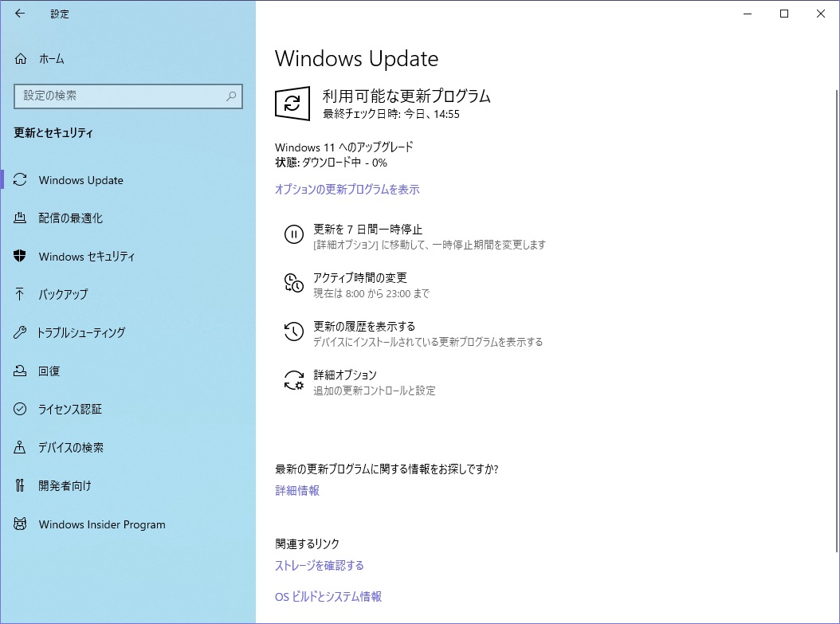Viewport: 840px width, 624px height.
Task: Minimize the settings window
Action: [748, 14]
